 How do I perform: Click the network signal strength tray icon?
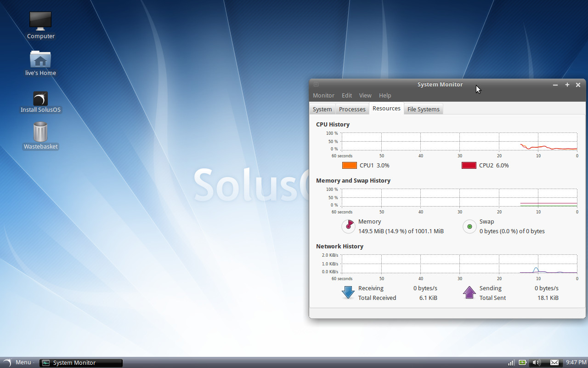tap(511, 363)
